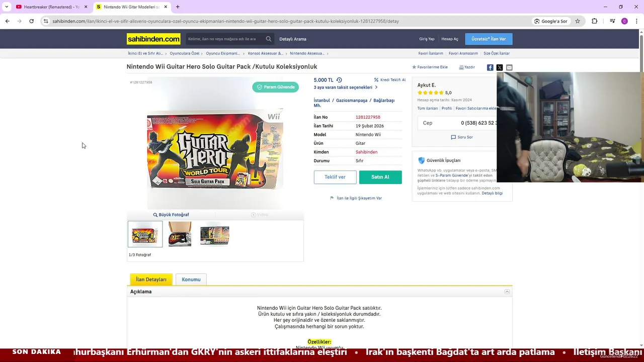Add listing to favorites with Favorilerime Ekle

click(x=430, y=67)
